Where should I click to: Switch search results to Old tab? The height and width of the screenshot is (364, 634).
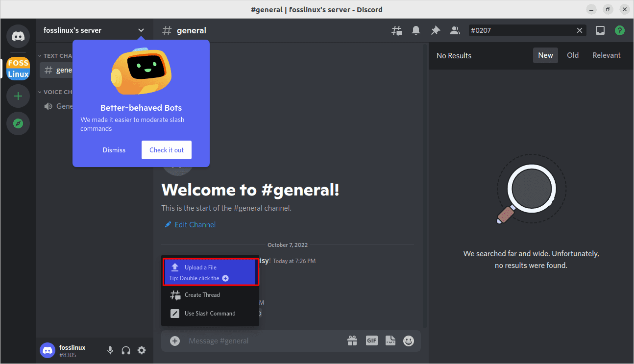click(x=573, y=55)
